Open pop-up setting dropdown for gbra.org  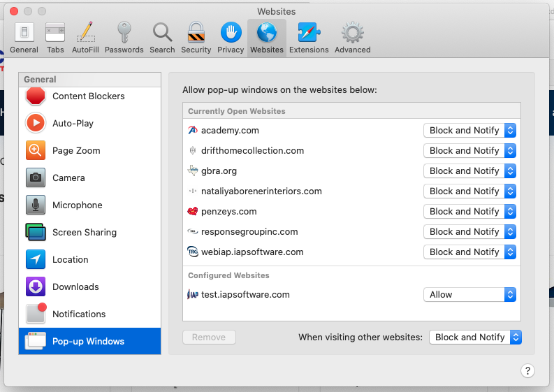coord(469,170)
